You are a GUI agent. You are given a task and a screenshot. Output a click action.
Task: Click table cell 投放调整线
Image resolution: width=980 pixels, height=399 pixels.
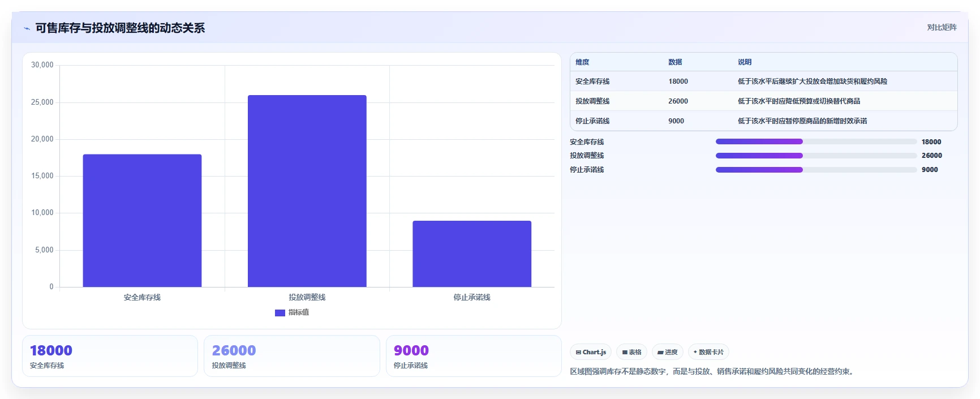592,101
